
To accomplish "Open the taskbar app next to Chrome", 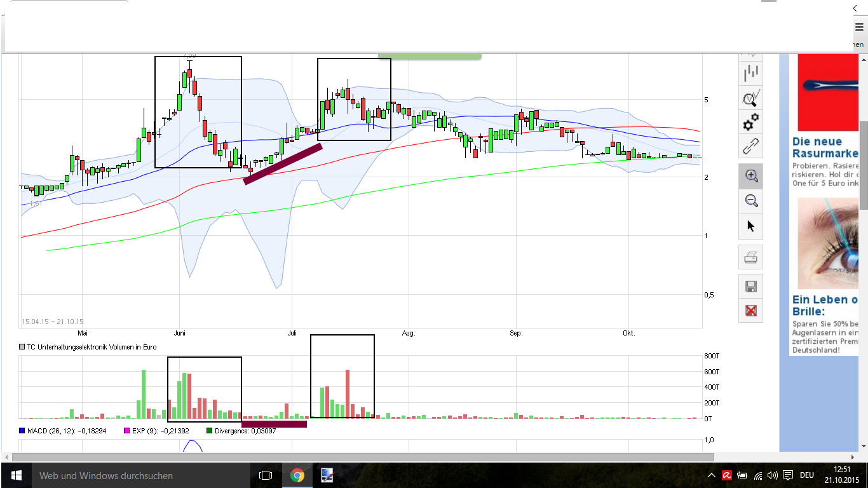I will tap(327, 475).
